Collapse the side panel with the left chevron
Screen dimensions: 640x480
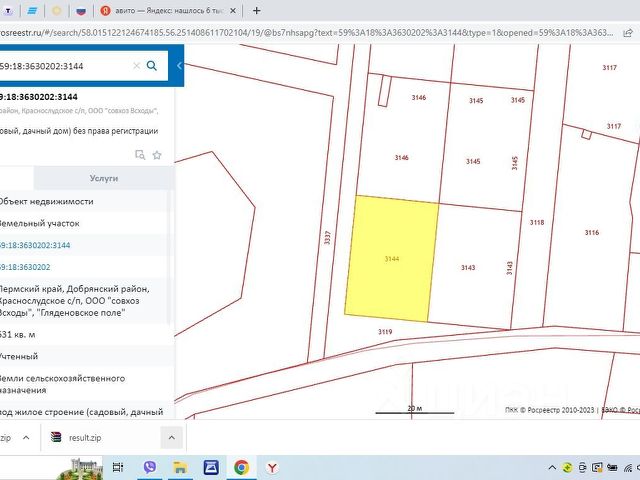click(x=179, y=66)
